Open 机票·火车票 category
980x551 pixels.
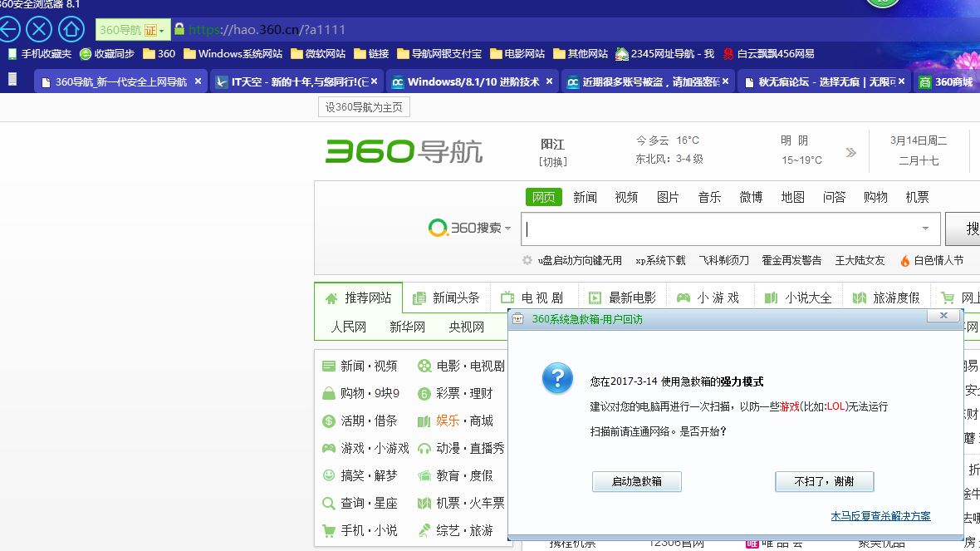(x=461, y=504)
